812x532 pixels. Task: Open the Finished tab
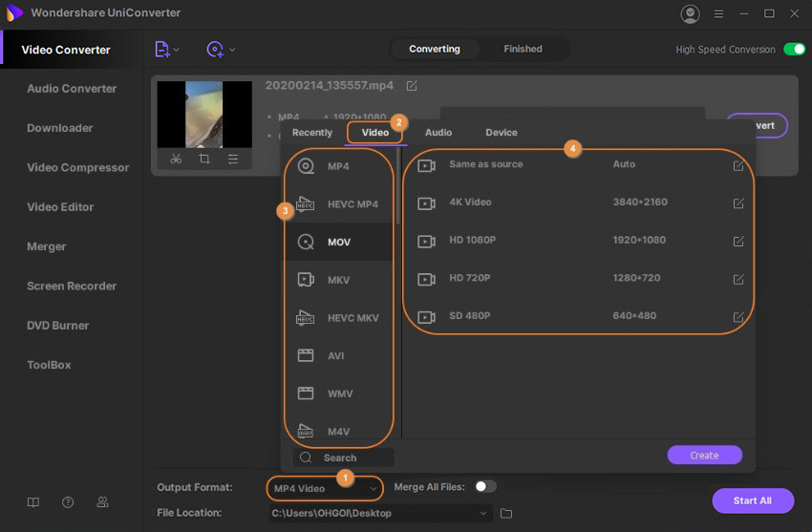(523, 49)
